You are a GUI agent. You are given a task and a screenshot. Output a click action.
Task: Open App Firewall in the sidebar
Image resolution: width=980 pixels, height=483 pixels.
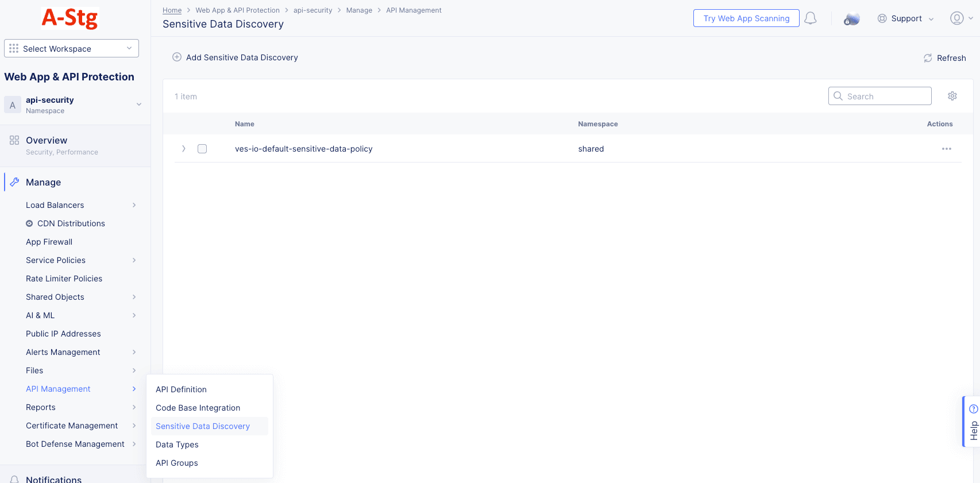coord(49,242)
